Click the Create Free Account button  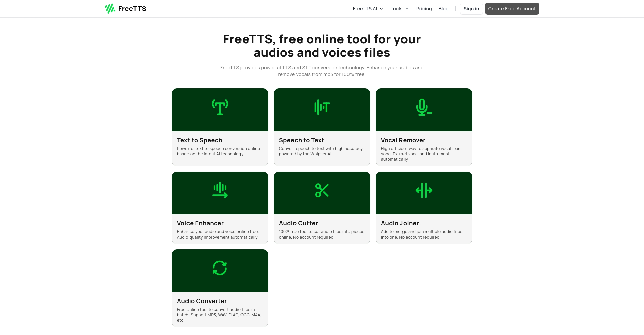(512, 9)
